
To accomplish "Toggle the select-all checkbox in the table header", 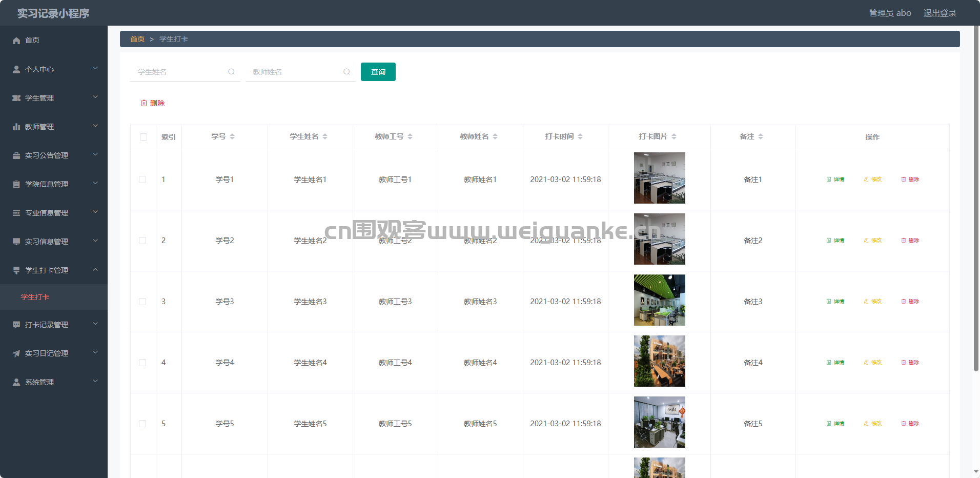I will [x=144, y=137].
